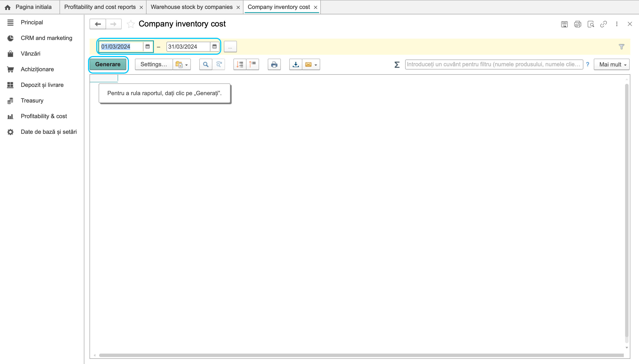Click the Find magnifier icon in toolbar
This screenshot has width=639, height=364.
pyautogui.click(x=206, y=65)
